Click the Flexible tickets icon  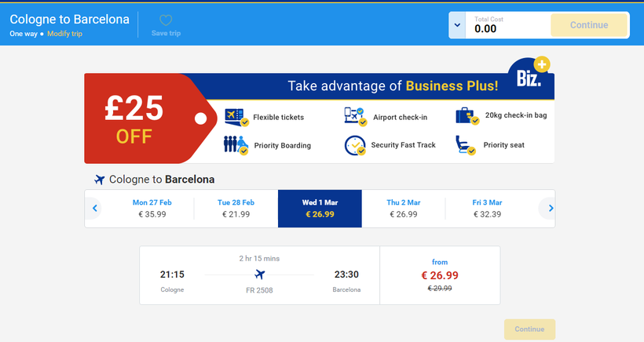coord(236,117)
